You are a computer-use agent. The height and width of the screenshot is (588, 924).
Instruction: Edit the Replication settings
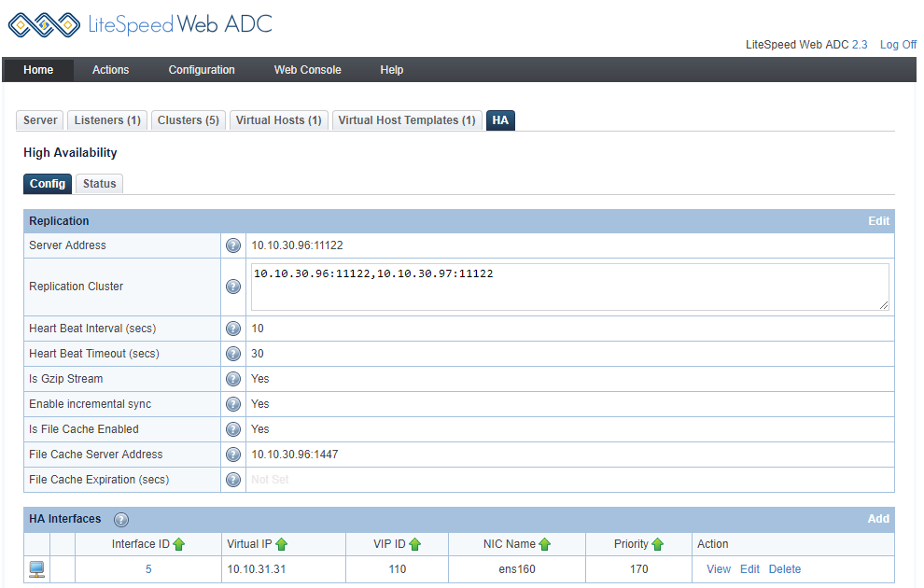tap(878, 221)
